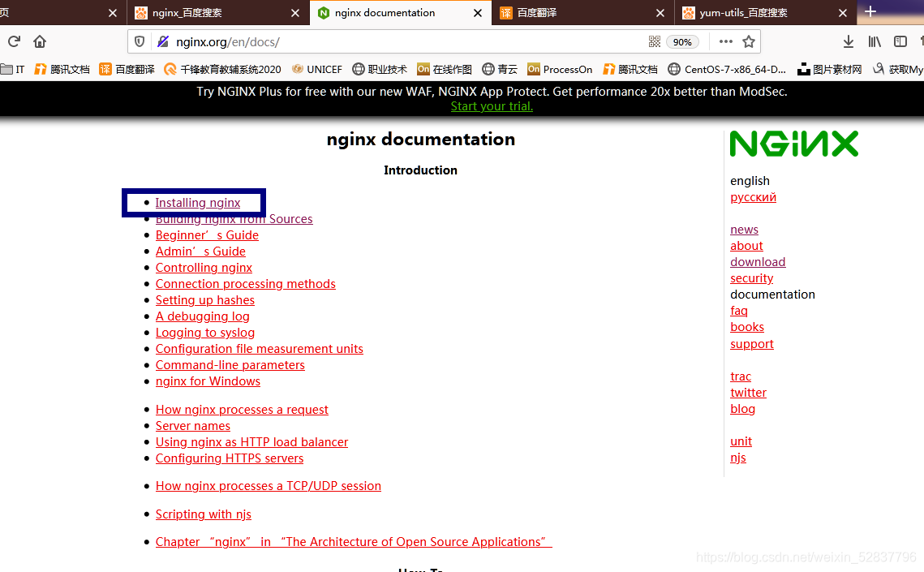Open the UNICEF bookmark
This screenshot has width=924, height=572.
tap(317, 70)
